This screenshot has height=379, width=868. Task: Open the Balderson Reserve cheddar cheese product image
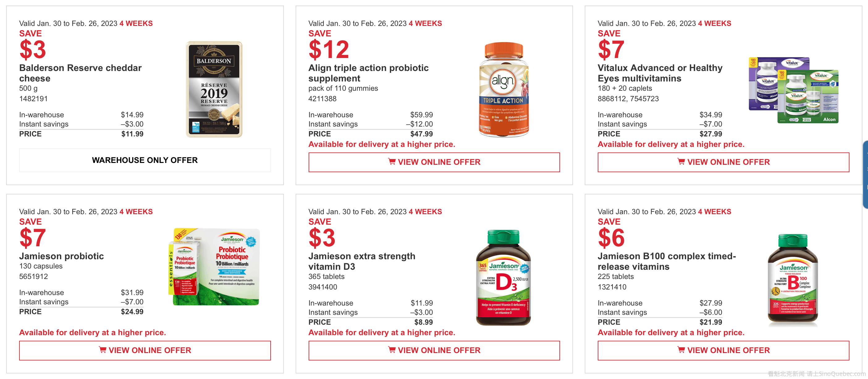[x=214, y=89]
